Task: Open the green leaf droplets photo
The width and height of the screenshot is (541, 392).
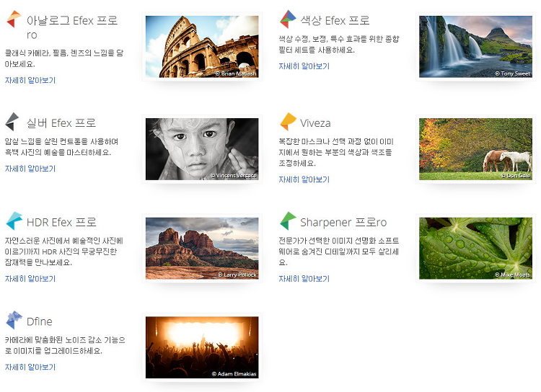Action: [475, 249]
